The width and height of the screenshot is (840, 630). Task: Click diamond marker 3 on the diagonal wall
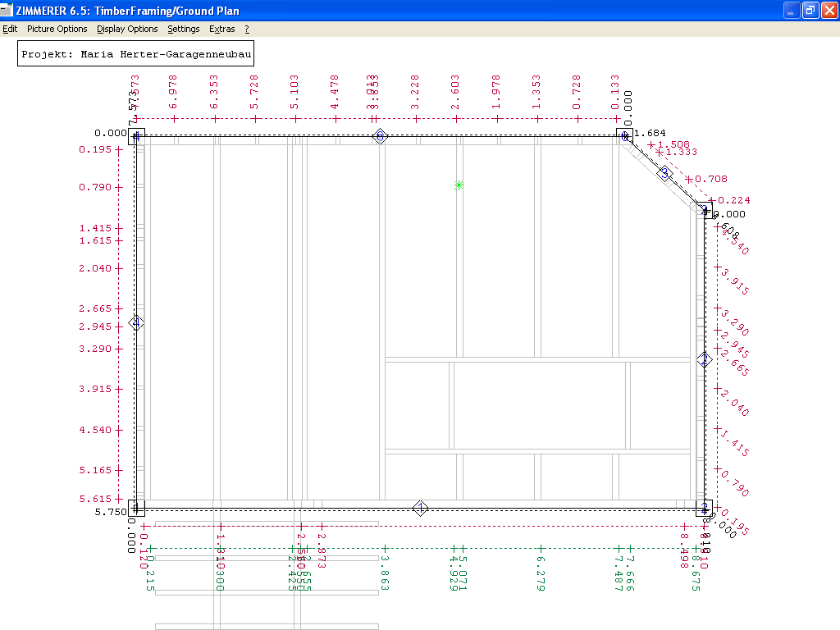click(665, 174)
